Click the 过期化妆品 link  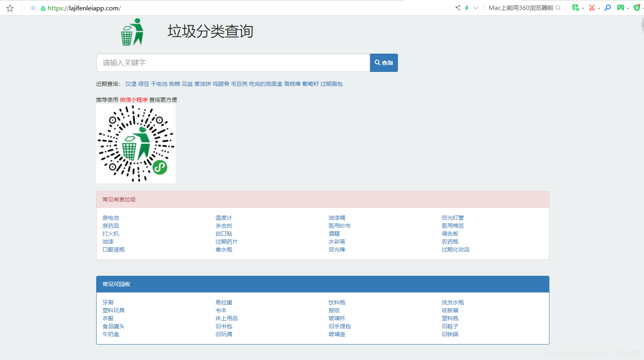click(x=456, y=250)
